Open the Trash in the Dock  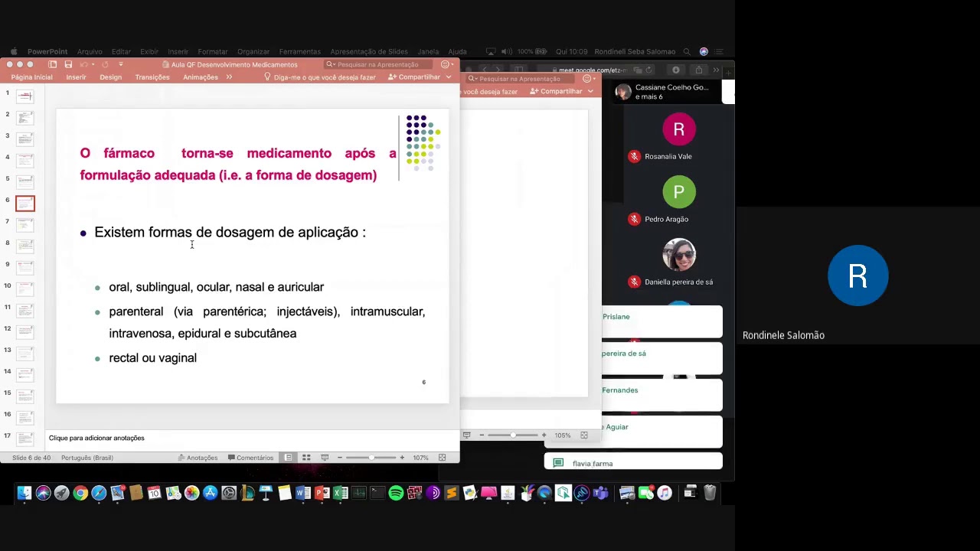710,493
